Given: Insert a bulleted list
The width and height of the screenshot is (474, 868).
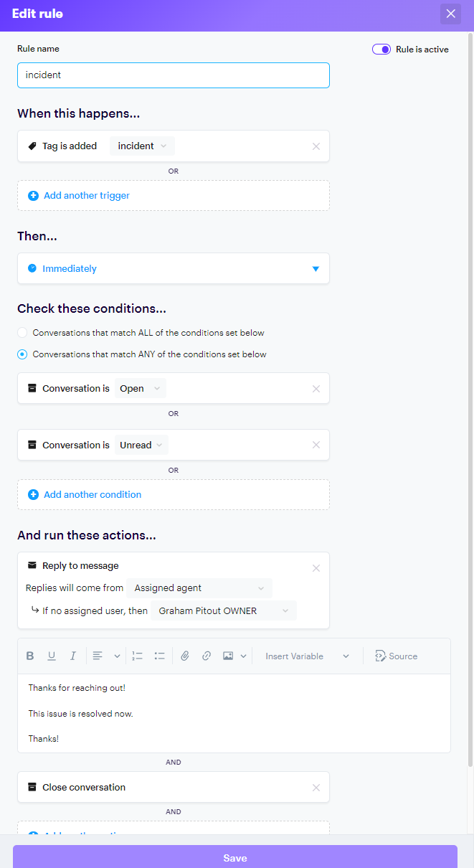Looking at the screenshot, I should tap(159, 656).
